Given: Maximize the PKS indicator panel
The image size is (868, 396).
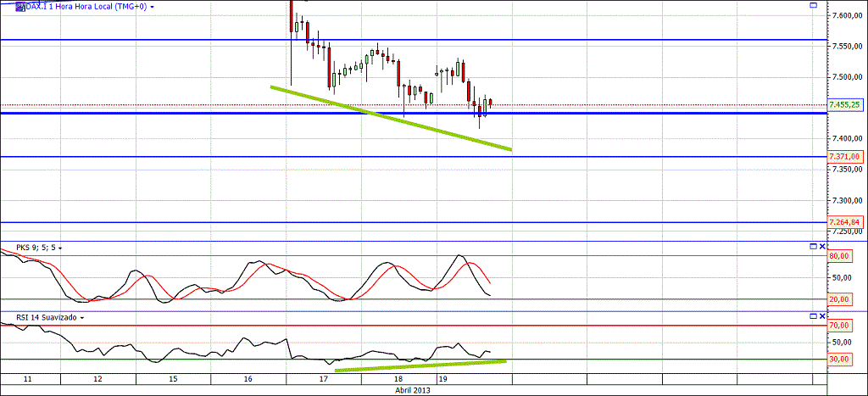Looking at the screenshot, I should pos(813,247).
